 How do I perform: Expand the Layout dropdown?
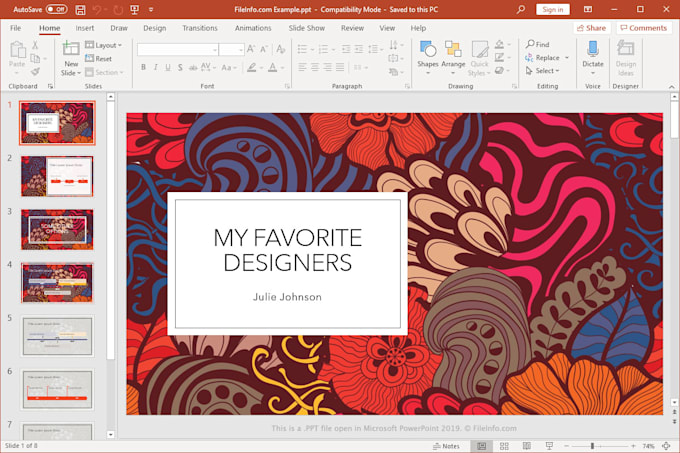click(104, 45)
